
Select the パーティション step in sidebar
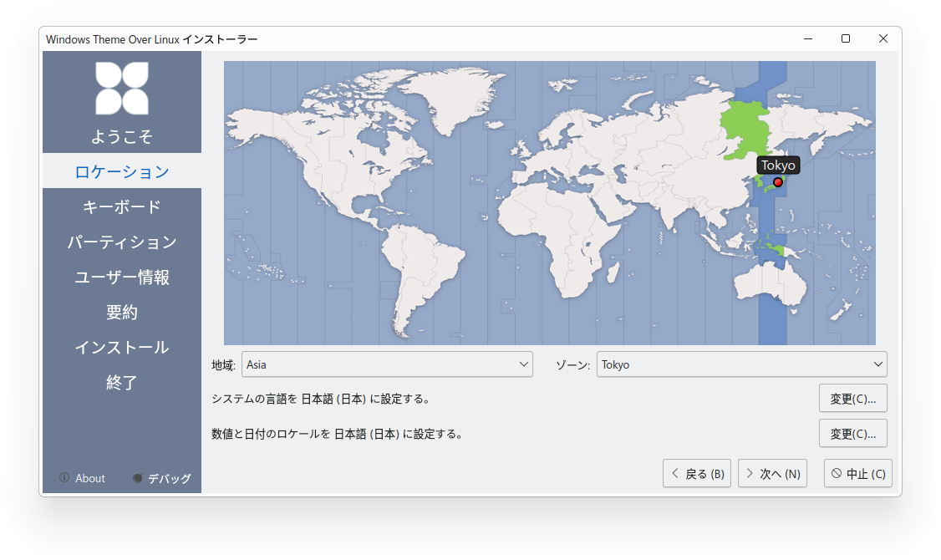click(x=122, y=242)
